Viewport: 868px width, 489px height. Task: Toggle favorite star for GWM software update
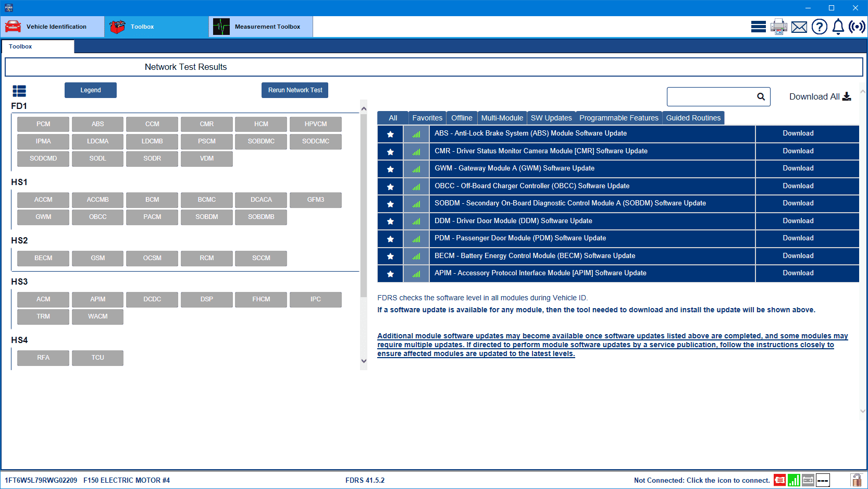coord(390,169)
